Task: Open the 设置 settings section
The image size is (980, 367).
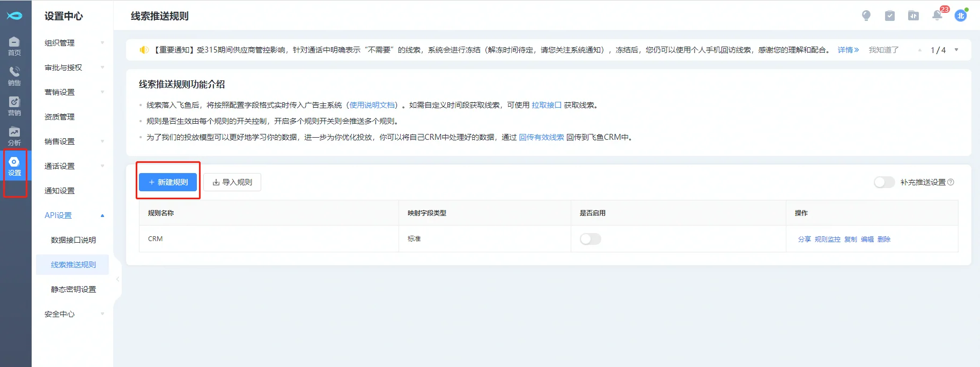Action: (x=14, y=166)
